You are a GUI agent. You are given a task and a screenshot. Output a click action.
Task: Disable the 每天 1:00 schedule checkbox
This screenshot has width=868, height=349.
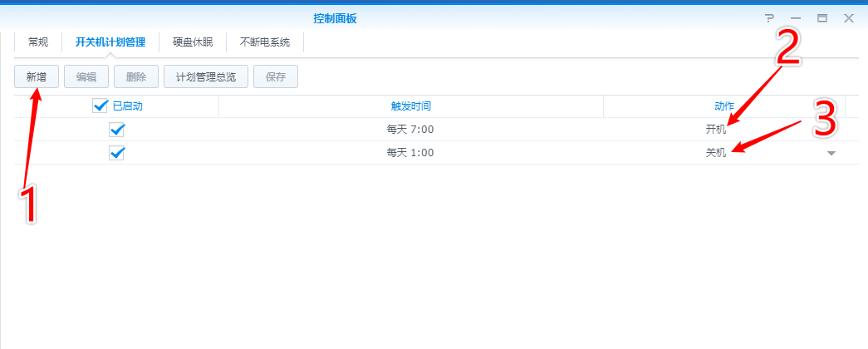point(117,153)
